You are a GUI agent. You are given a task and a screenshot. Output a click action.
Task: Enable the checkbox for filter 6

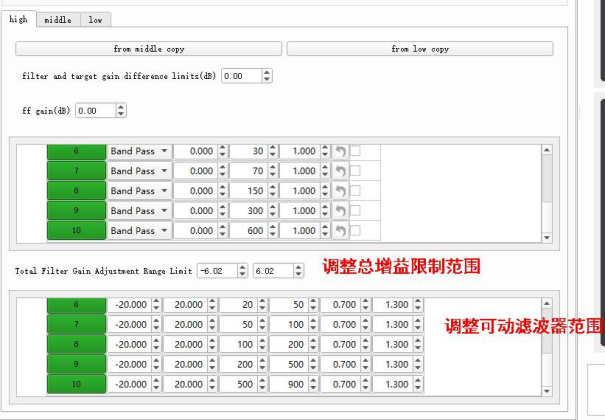coord(355,150)
